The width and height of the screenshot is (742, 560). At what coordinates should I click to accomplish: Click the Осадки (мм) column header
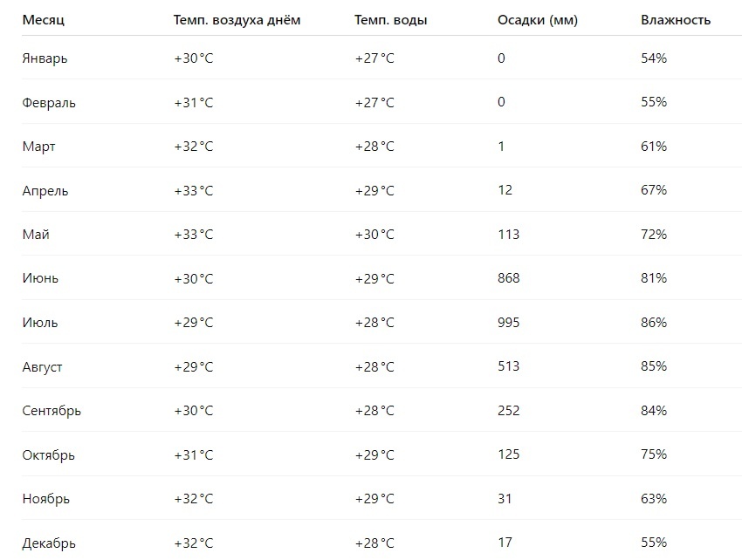pyautogui.click(x=538, y=20)
